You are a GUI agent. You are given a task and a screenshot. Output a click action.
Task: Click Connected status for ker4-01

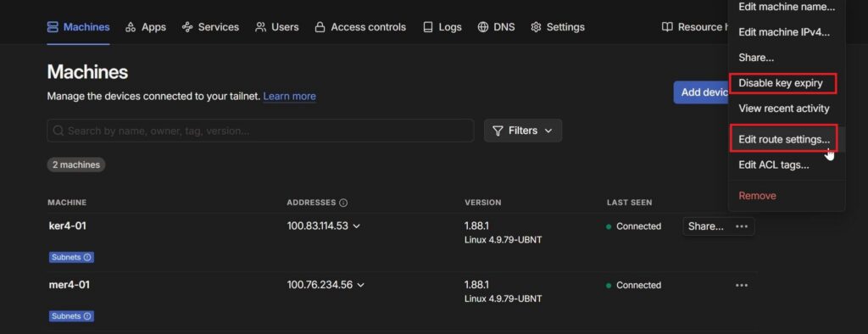(x=634, y=226)
